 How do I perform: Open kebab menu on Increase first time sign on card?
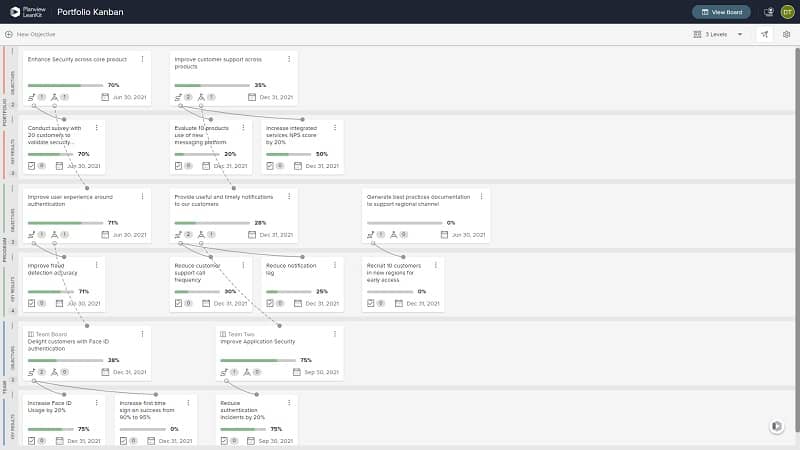pyautogui.click(x=188, y=403)
